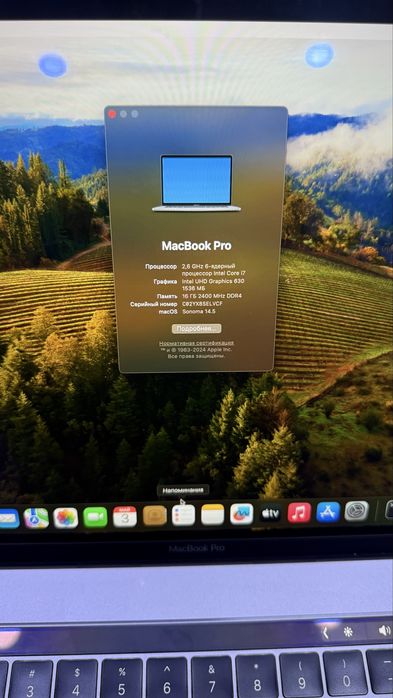Screen dimensions: 393x698
Task: Click the "MacBook Pro" title text
Action: coord(196,246)
